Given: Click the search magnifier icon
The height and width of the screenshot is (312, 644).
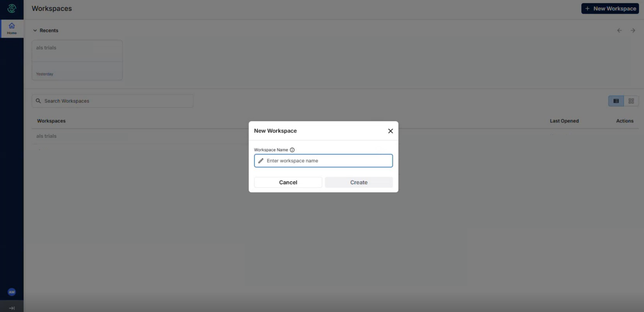Looking at the screenshot, I should click(x=38, y=101).
